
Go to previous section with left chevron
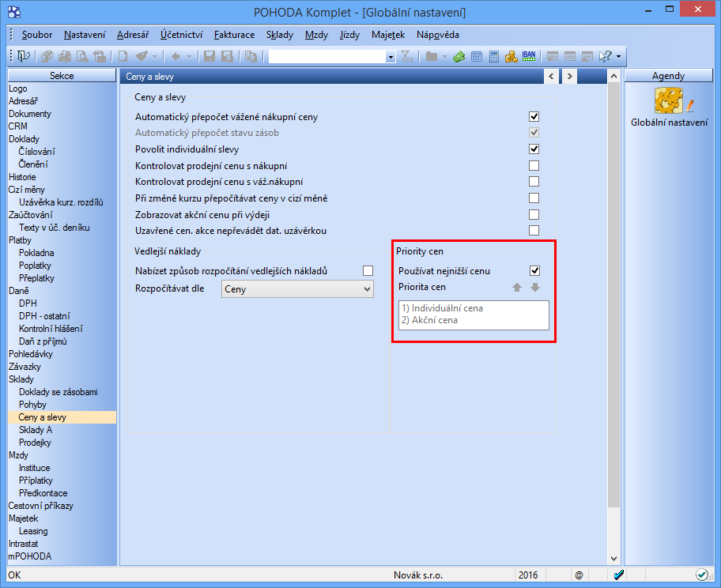(x=551, y=77)
